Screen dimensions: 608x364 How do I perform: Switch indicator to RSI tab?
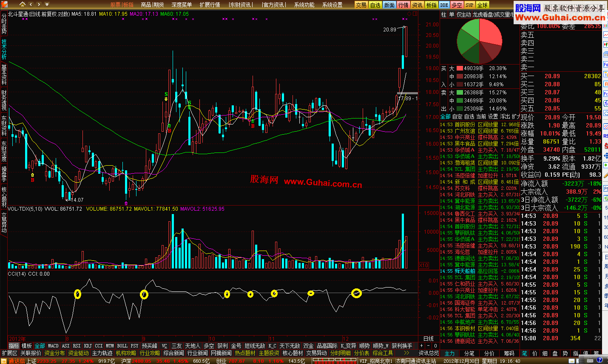[77, 346]
